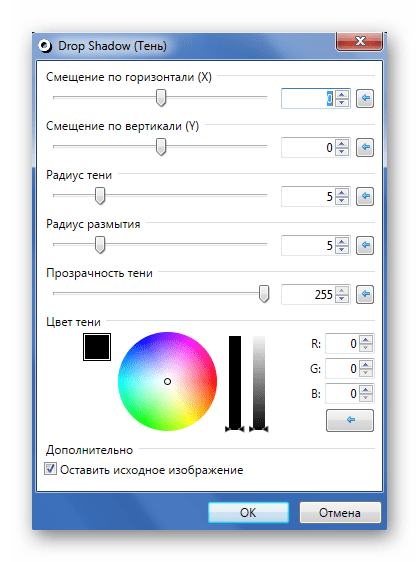Image resolution: width=419 pixels, height=562 pixels.
Task: Confirm the shadow settings with OK
Action: click(248, 513)
